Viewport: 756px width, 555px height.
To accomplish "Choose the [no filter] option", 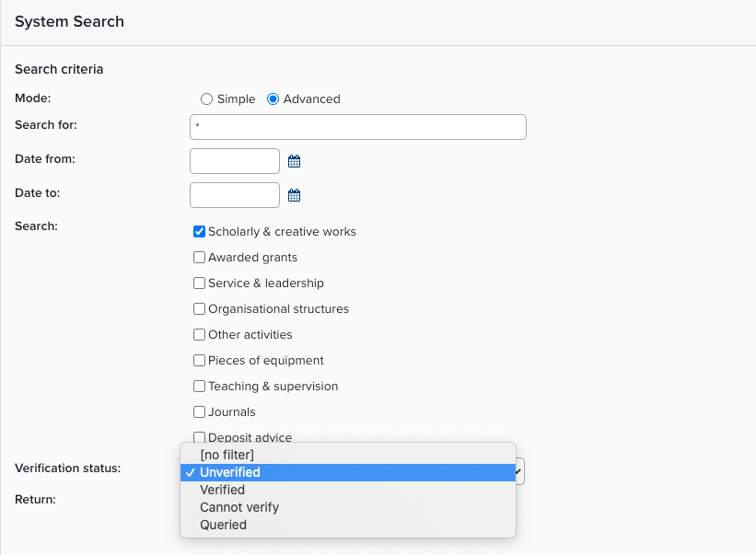I will (x=227, y=455).
